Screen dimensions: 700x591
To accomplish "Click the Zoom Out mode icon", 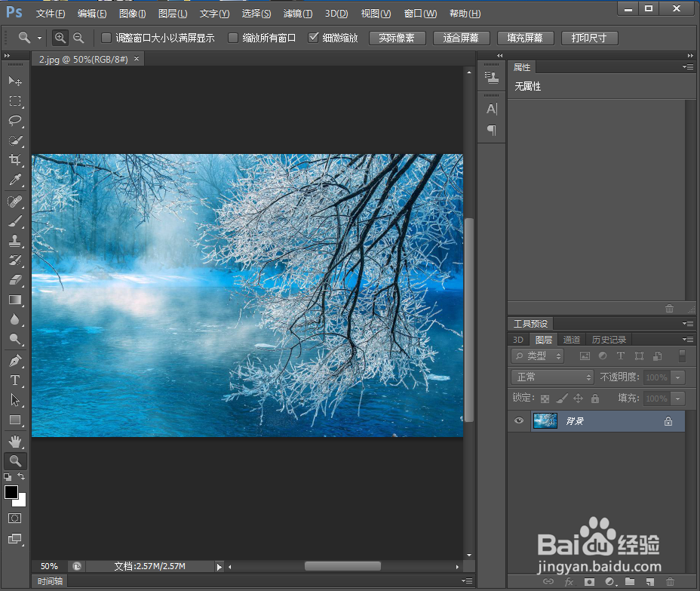I will (78, 38).
